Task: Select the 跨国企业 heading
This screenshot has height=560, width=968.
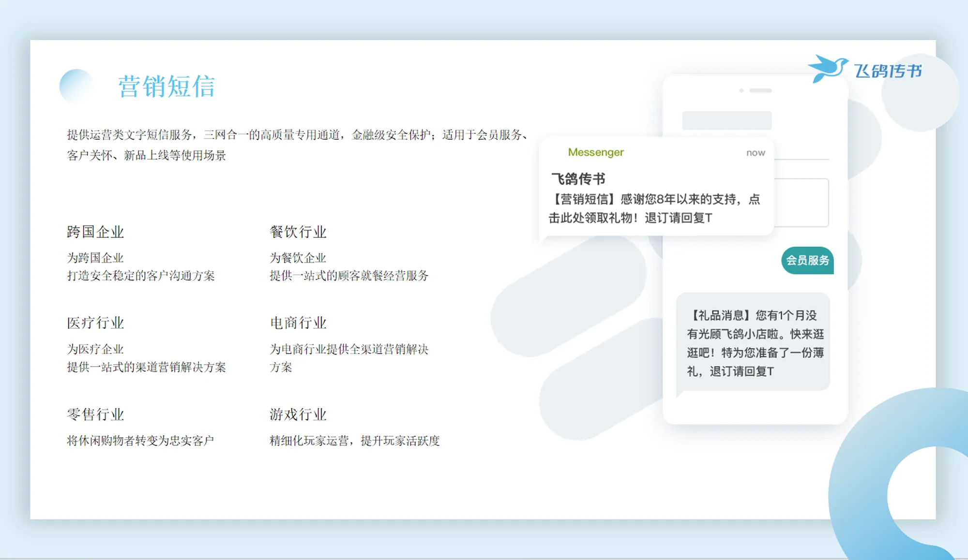Action: click(x=95, y=232)
